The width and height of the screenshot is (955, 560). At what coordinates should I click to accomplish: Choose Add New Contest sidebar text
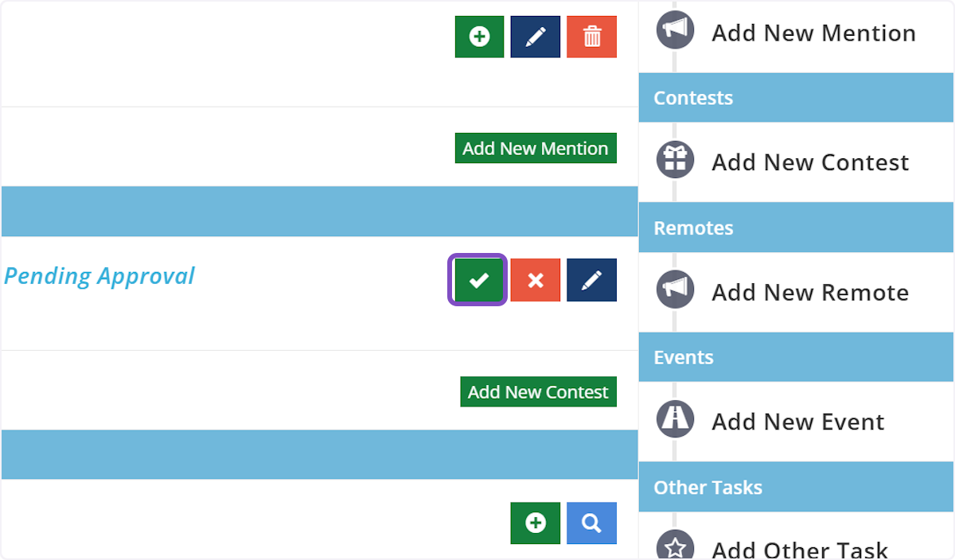(810, 162)
